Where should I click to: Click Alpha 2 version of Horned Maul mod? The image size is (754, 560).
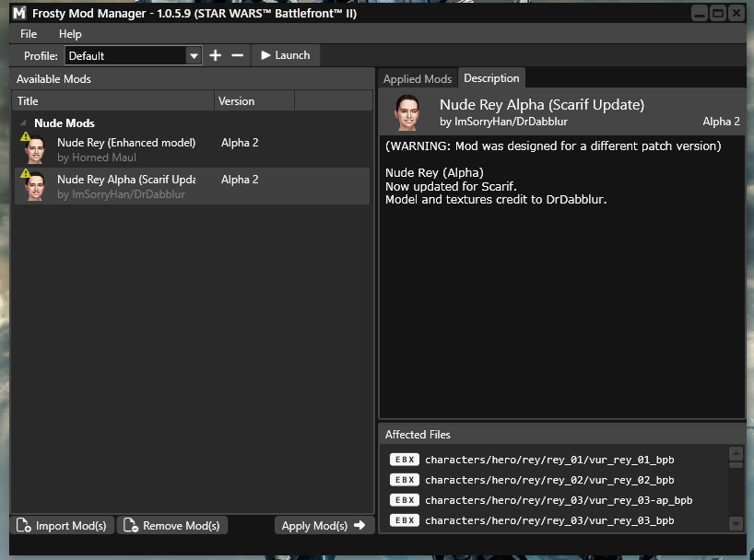240,143
